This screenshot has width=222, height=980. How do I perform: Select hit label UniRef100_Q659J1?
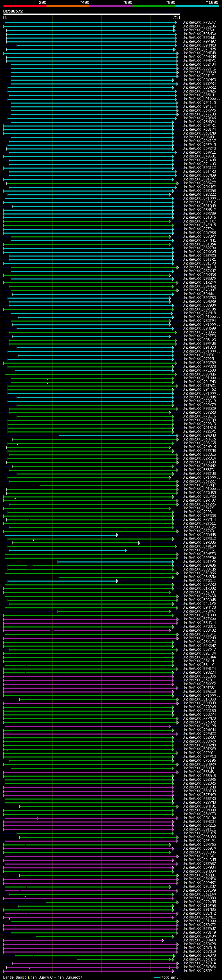tap(199, 971)
